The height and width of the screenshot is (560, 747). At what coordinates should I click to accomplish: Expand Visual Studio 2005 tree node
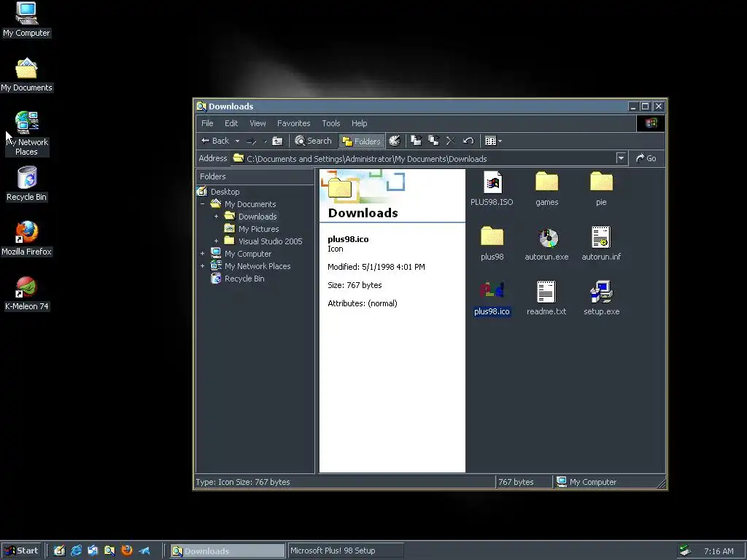(x=216, y=241)
